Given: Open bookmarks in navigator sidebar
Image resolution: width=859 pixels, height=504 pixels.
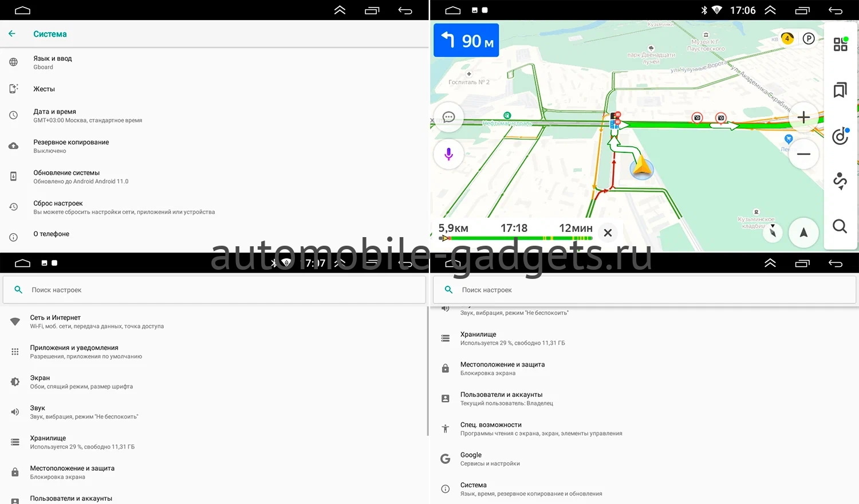Looking at the screenshot, I should (x=840, y=90).
